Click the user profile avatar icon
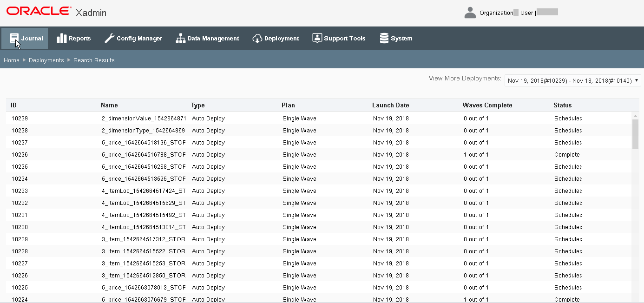This screenshot has height=303, width=644. click(x=470, y=13)
